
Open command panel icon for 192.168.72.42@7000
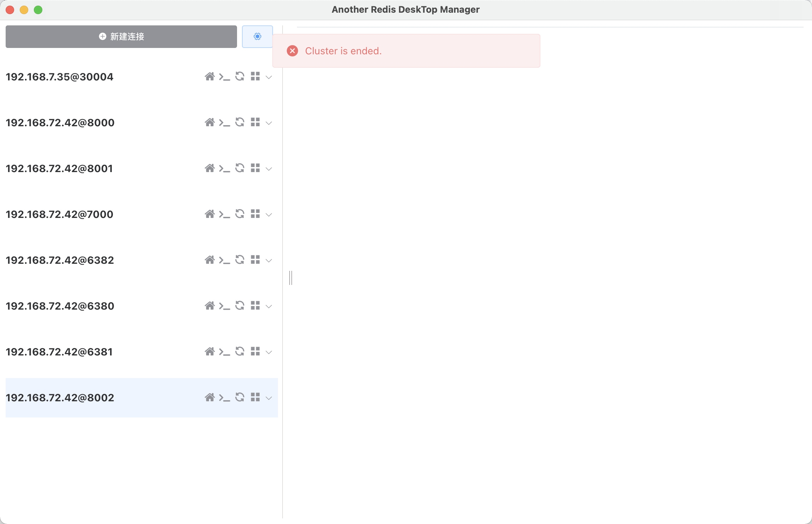(255, 214)
